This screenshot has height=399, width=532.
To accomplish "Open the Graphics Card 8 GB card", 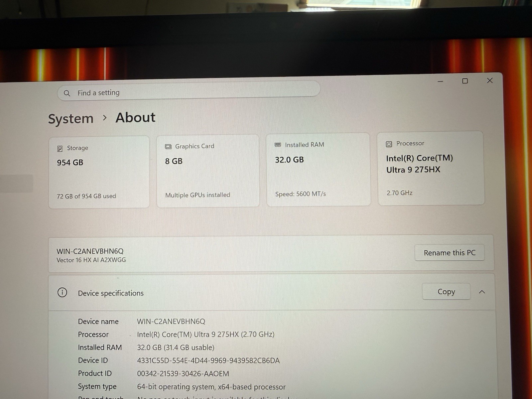I will (208, 171).
